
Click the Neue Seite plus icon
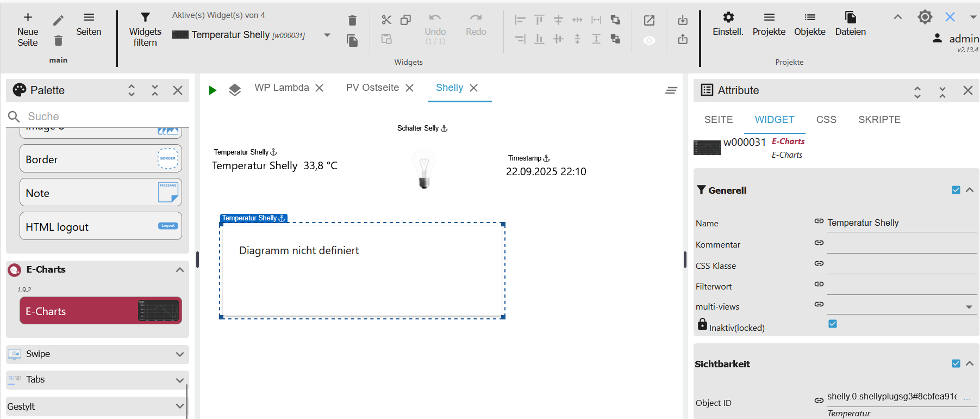pos(28,18)
